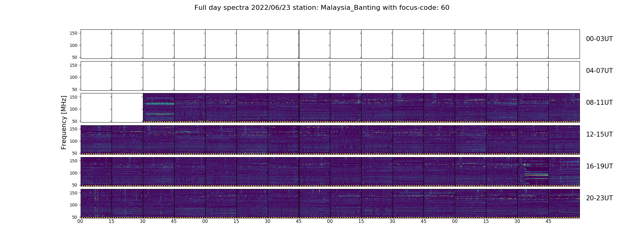Click the 50 tick of the 16-19UT row
644x245 pixels.
75,185
